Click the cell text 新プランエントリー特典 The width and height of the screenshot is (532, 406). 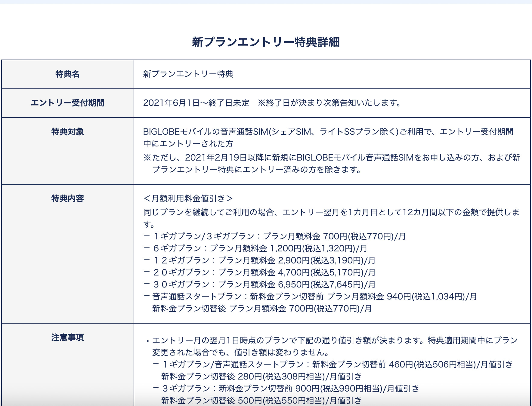pyautogui.click(x=188, y=74)
